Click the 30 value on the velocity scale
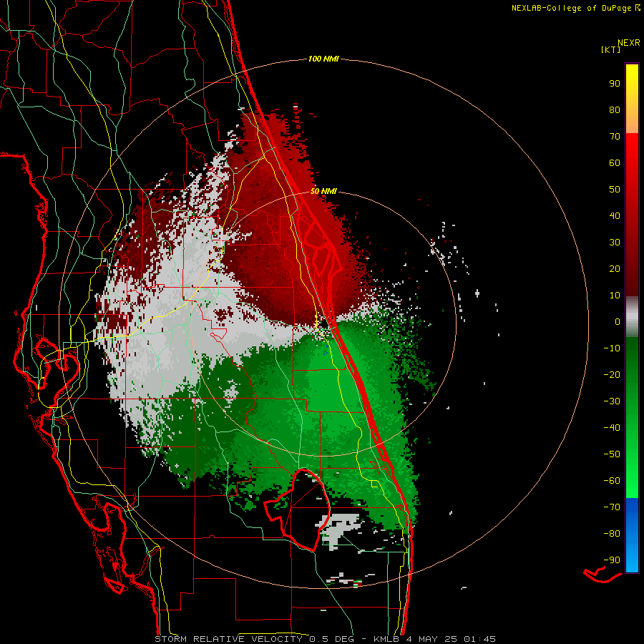Screen dimensions: 644x644 (615, 243)
